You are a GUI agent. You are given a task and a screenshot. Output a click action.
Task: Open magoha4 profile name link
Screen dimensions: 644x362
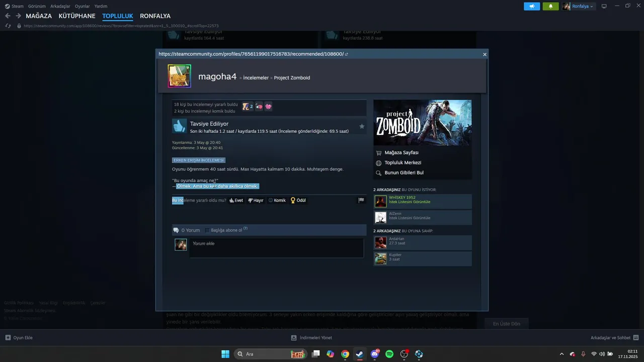pyautogui.click(x=217, y=76)
